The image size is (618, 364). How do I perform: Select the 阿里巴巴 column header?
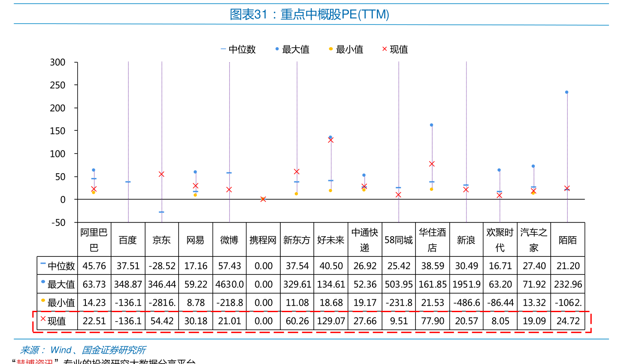94,240
